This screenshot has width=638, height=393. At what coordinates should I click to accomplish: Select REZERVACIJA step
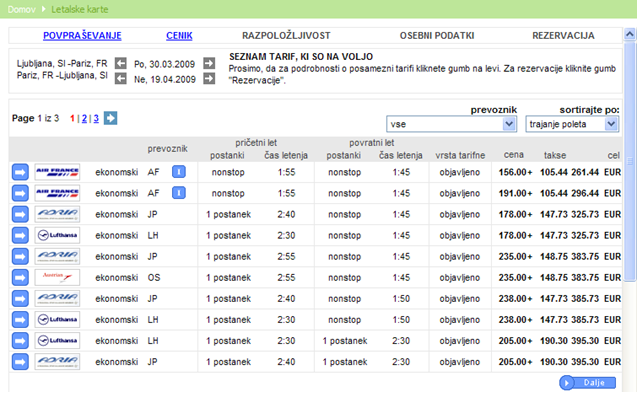pyautogui.click(x=563, y=36)
